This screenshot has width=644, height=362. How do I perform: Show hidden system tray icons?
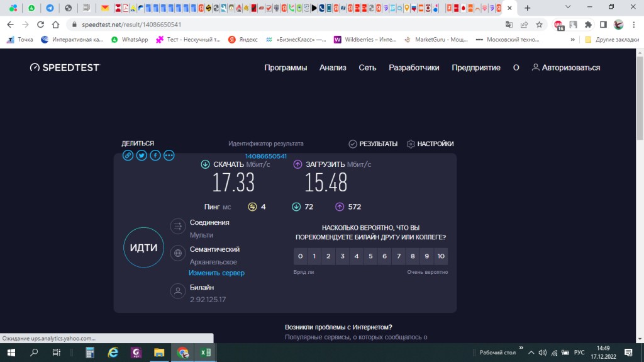pyautogui.click(x=531, y=353)
